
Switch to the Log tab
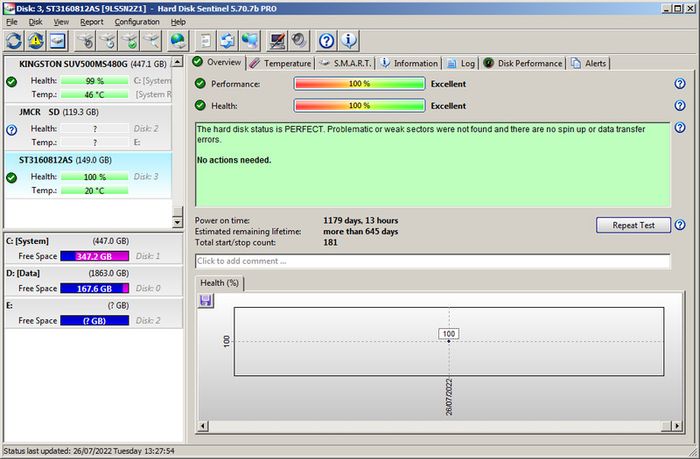(x=461, y=63)
